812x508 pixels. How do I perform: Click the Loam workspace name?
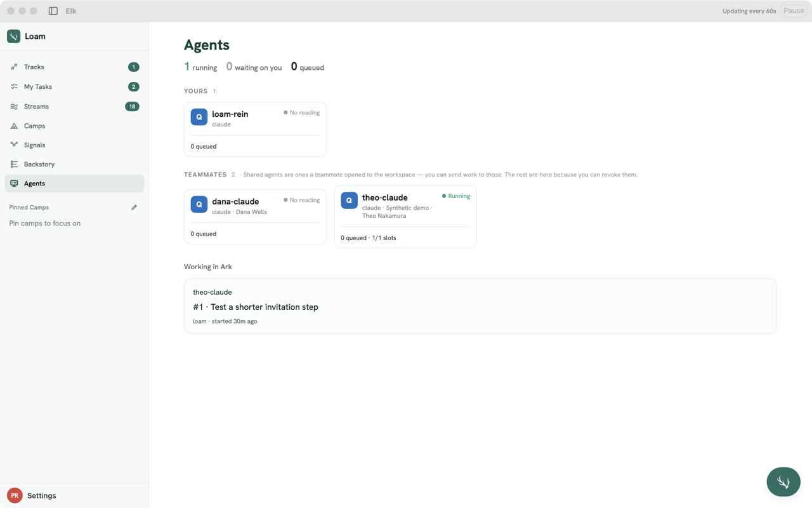35,36
